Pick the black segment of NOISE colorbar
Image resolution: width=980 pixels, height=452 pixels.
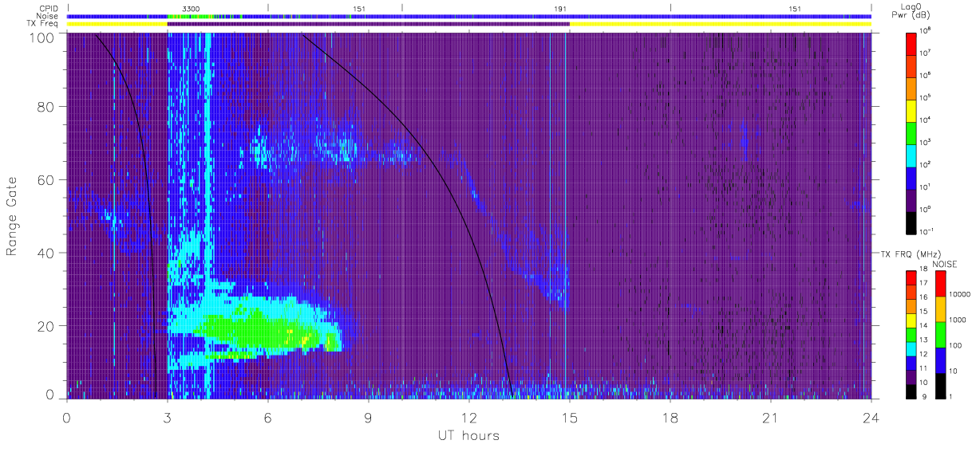point(940,385)
